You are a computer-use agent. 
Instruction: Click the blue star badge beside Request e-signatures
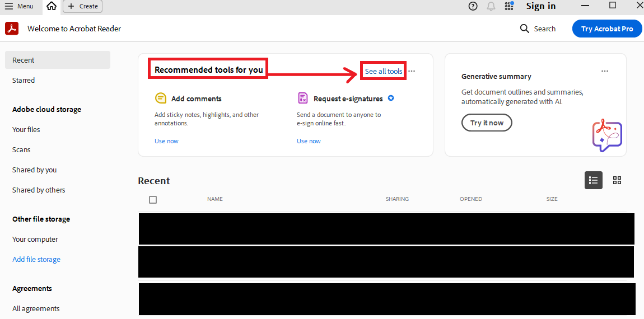pyautogui.click(x=391, y=98)
